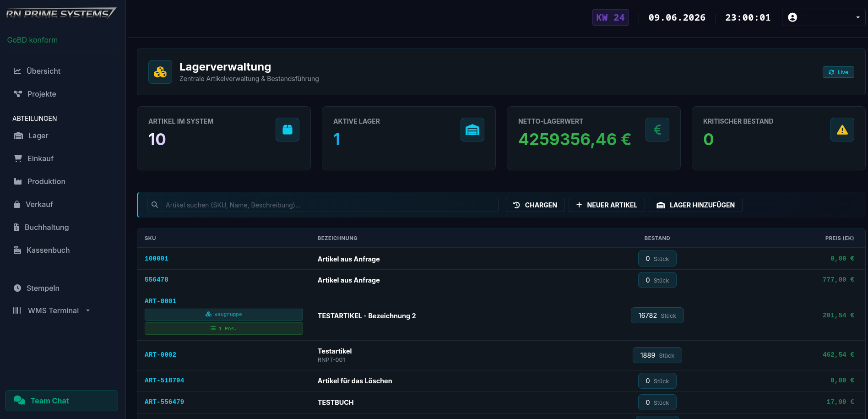The width and height of the screenshot is (868, 419).
Task: Click the Lagerverwaltung boxes icon
Action: click(x=160, y=72)
